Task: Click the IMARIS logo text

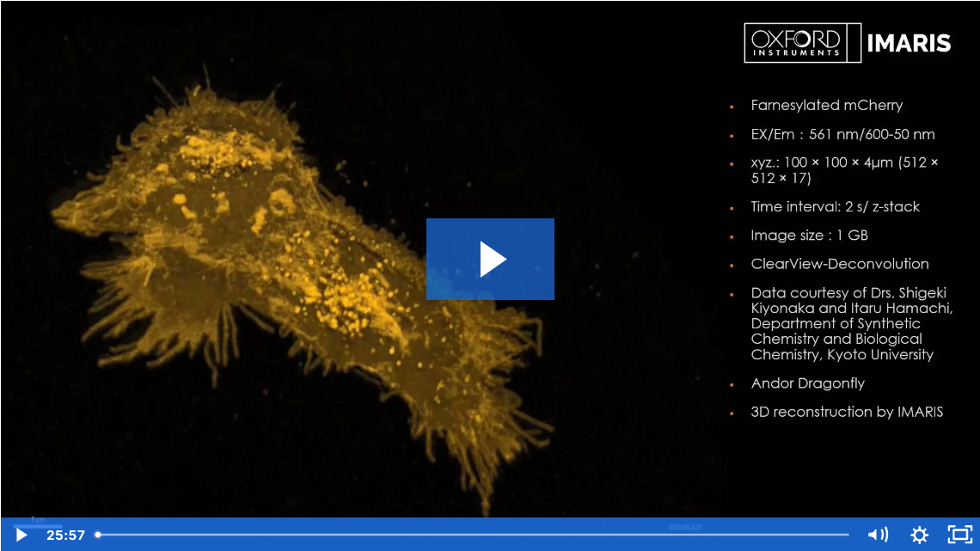Action: tap(909, 43)
